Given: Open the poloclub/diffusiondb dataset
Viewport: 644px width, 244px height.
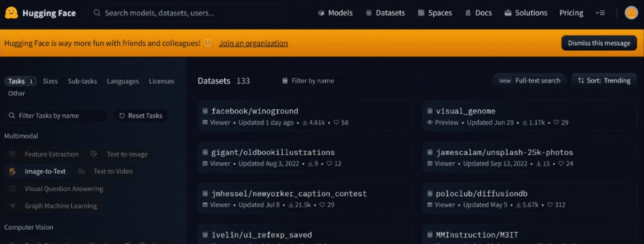Looking at the screenshot, I should [529, 198].
